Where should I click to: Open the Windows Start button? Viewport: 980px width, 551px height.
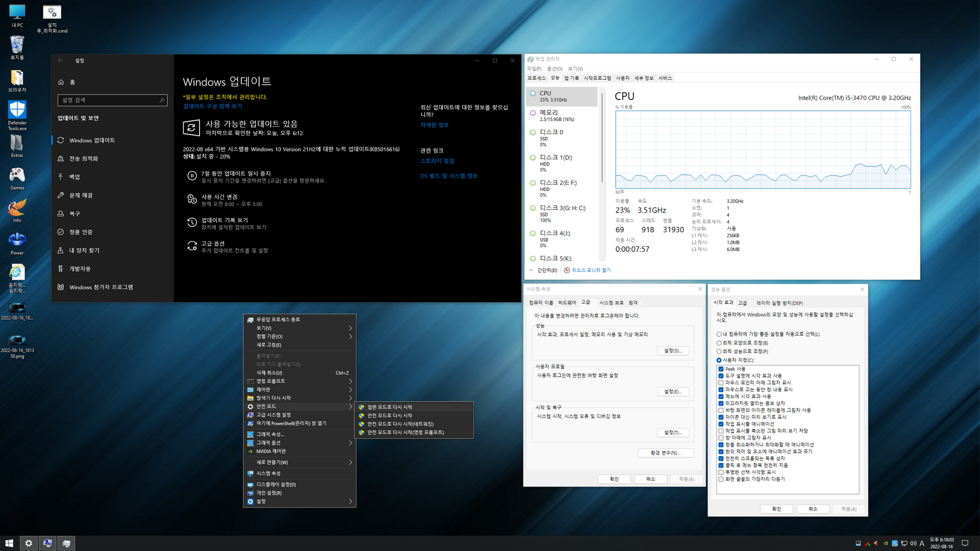click(9, 543)
